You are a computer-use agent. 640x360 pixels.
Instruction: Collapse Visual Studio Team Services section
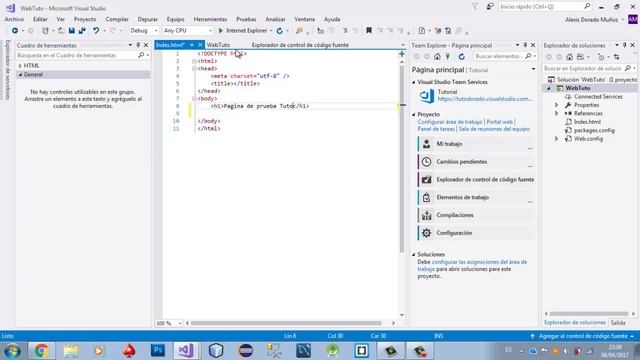tap(413, 82)
